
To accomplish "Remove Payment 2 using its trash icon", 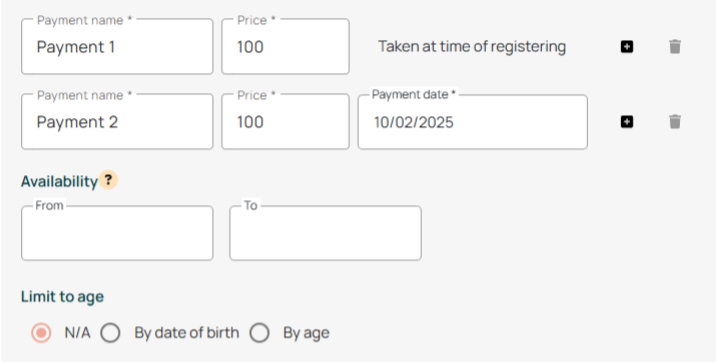I will [675, 122].
